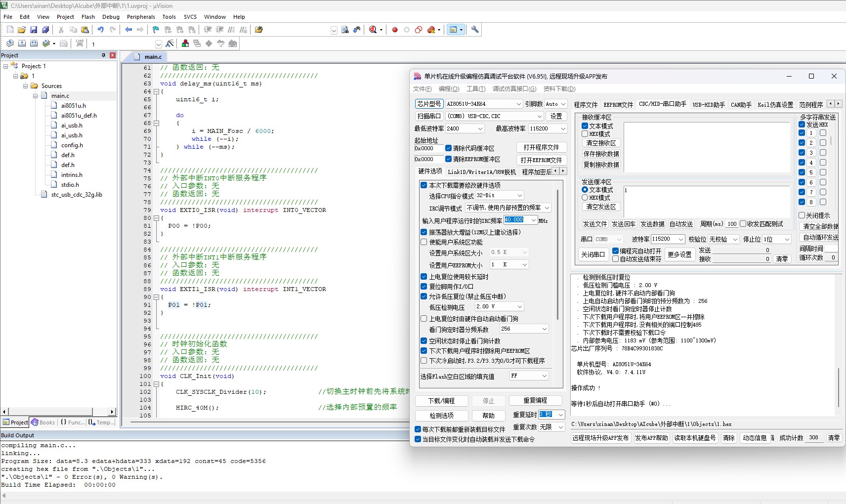Toggle 清除代码缓冲区 checkbox
Screen dimensions: 846x504
(x=448, y=148)
